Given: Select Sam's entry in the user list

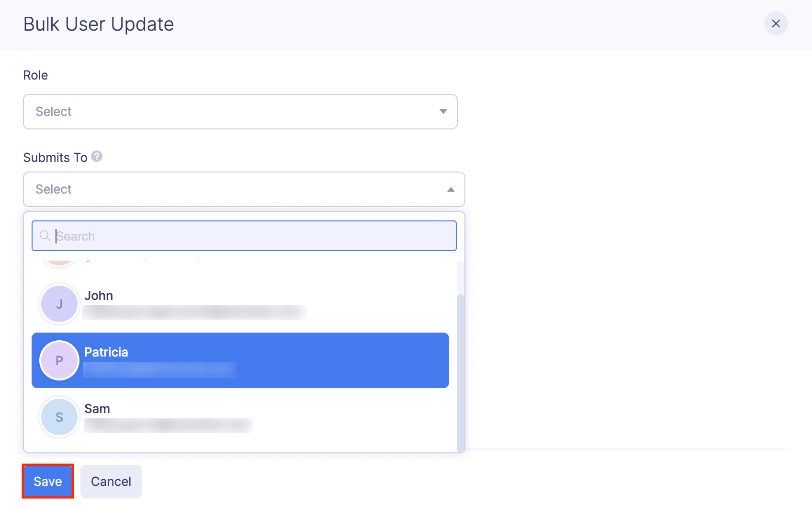Looking at the screenshot, I should pyautogui.click(x=239, y=416).
